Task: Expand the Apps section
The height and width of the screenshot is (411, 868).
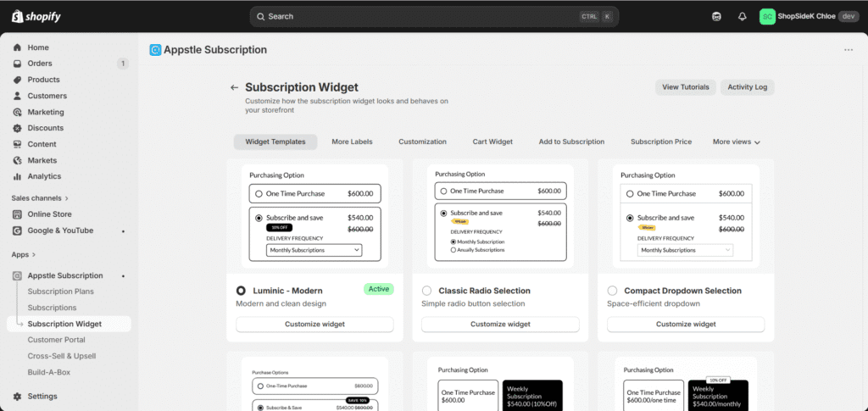Action: point(23,255)
